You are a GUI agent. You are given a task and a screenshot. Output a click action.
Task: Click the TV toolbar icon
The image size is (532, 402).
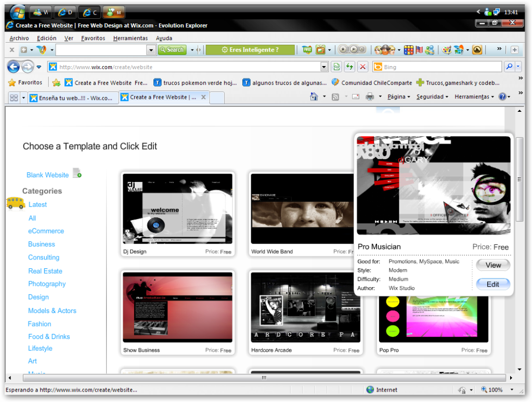tap(321, 50)
